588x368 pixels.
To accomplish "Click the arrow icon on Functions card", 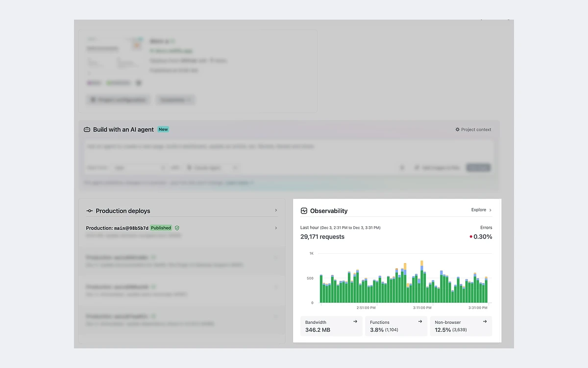I will point(420,321).
